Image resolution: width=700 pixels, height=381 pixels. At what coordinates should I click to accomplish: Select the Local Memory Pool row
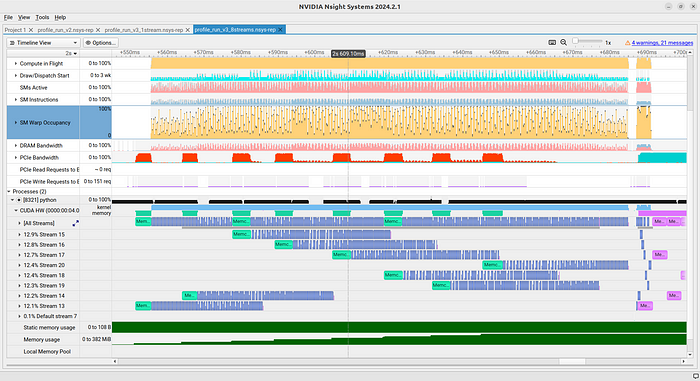tap(47, 352)
